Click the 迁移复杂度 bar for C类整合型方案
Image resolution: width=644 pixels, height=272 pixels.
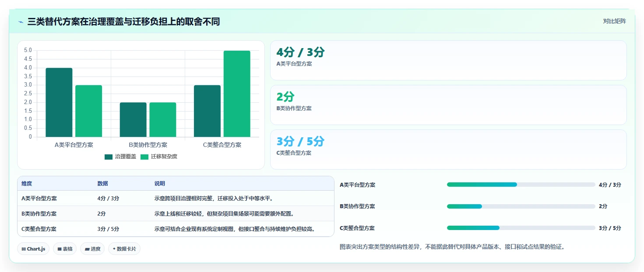point(237,94)
